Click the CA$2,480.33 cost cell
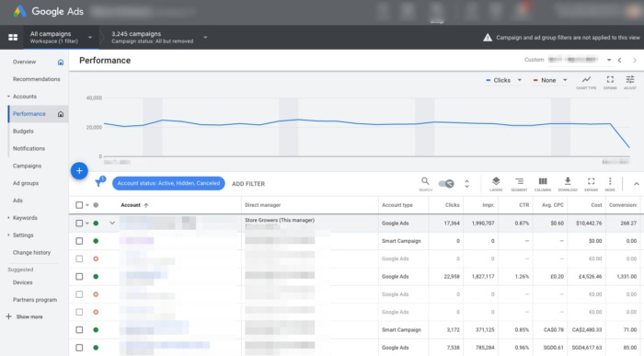The image size is (644, 356). [x=587, y=329]
